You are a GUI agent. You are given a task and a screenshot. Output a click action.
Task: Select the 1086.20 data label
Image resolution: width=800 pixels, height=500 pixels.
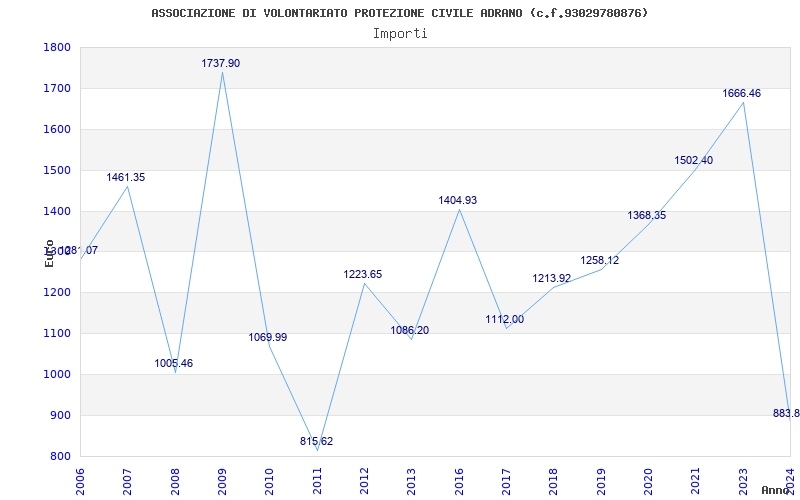[410, 330]
